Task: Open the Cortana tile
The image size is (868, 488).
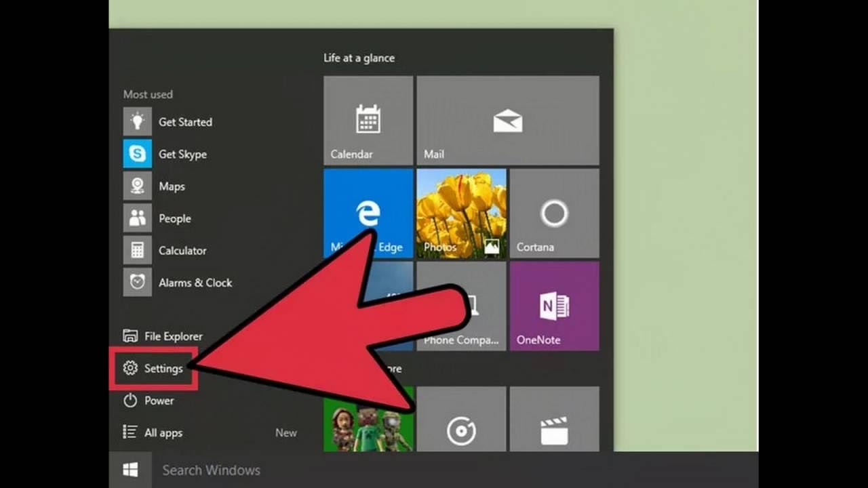Action: pyautogui.click(x=554, y=213)
